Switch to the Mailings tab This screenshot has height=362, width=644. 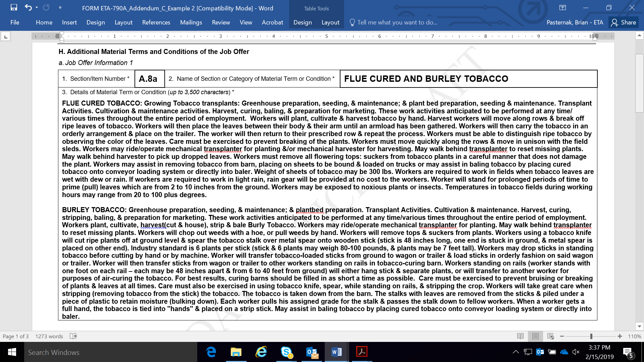(x=191, y=22)
